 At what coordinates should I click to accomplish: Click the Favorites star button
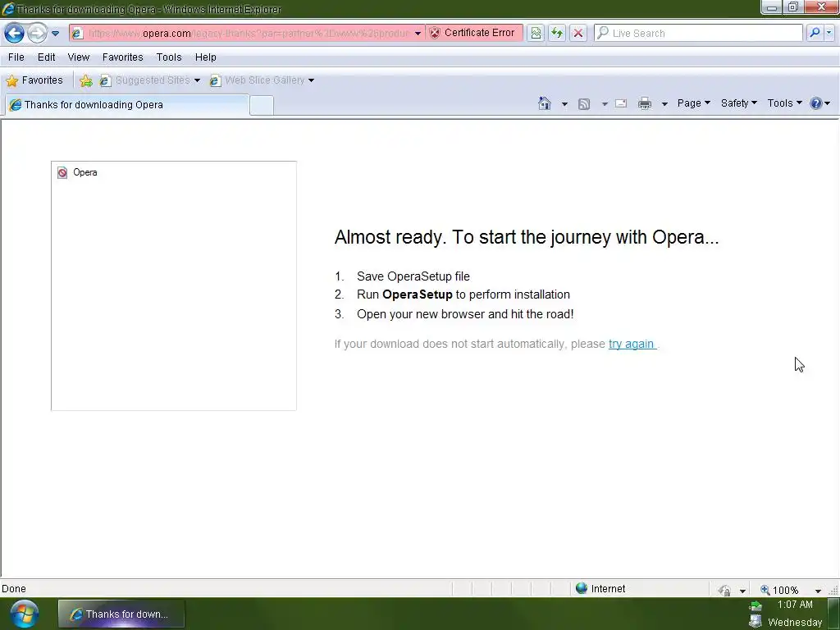34,80
